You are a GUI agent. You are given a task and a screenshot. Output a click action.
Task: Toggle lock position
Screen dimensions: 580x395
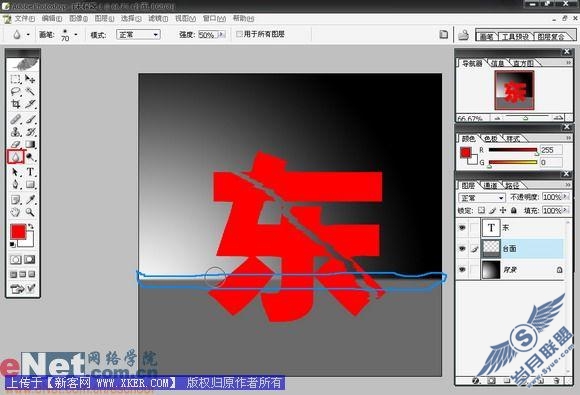(x=503, y=210)
